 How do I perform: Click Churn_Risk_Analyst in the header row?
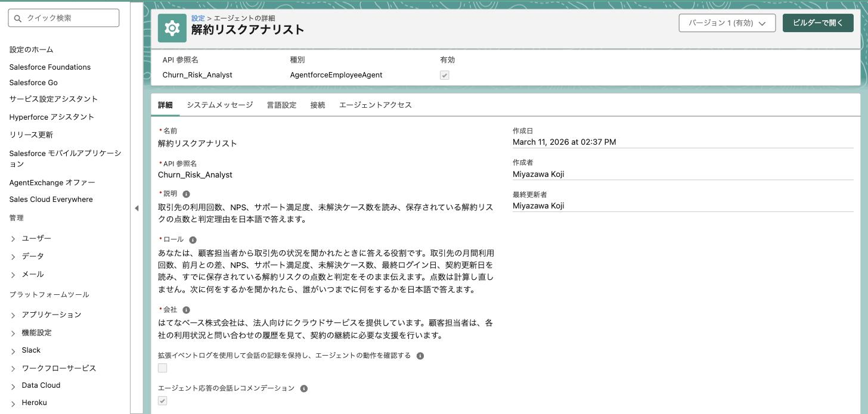197,75
